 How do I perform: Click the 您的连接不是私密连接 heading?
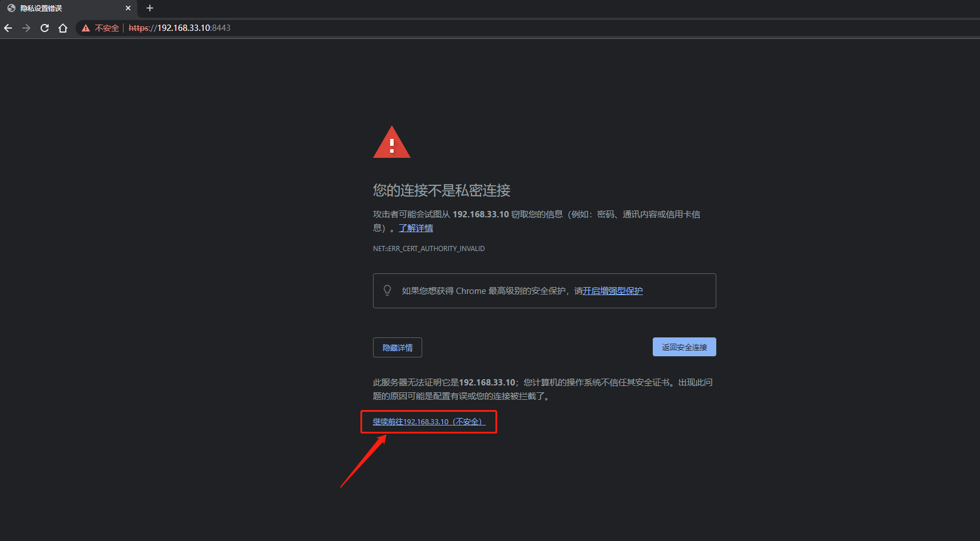pyautogui.click(x=442, y=190)
